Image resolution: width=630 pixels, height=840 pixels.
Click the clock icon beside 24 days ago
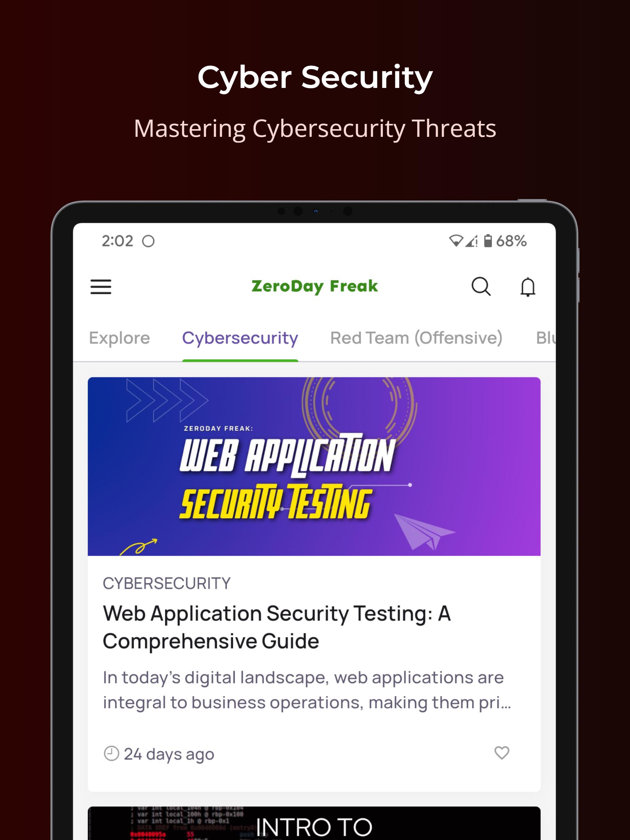[111, 753]
